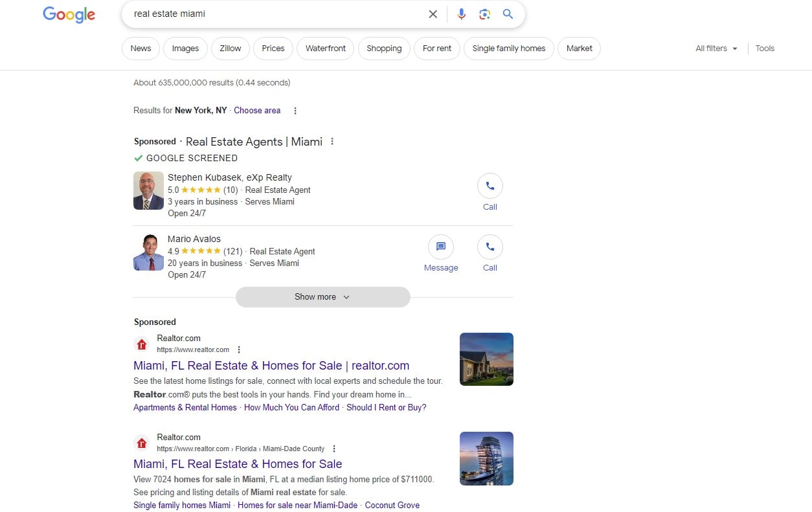Open Single family homes Miami sitelink
Viewport: 812px width, 512px height.
182,506
